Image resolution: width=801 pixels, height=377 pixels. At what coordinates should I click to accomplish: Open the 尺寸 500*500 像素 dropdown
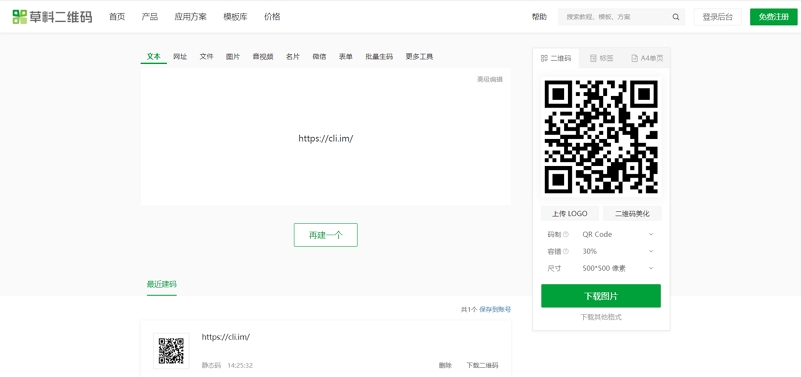pyautogui.click(x=618, y=268)
